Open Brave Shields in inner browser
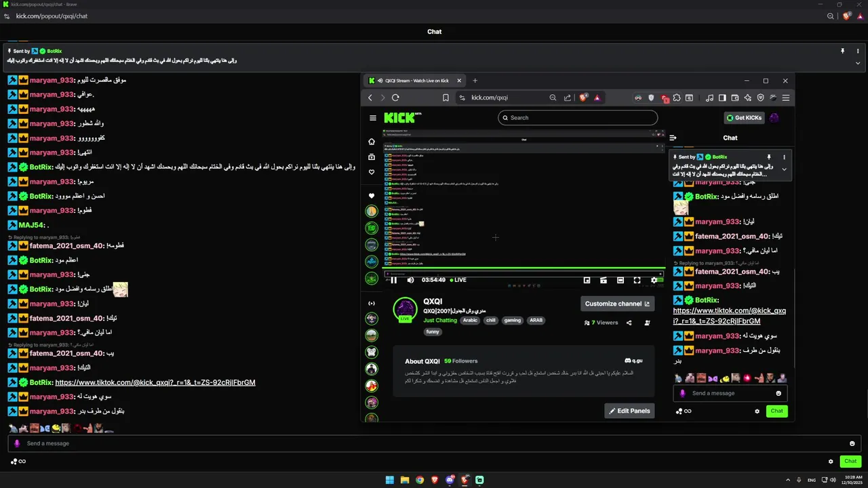868x488 pixels. coord(583,98)
